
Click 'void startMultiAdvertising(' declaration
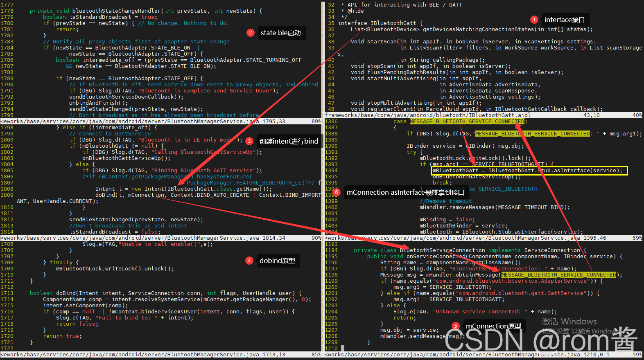click(416, 79)
